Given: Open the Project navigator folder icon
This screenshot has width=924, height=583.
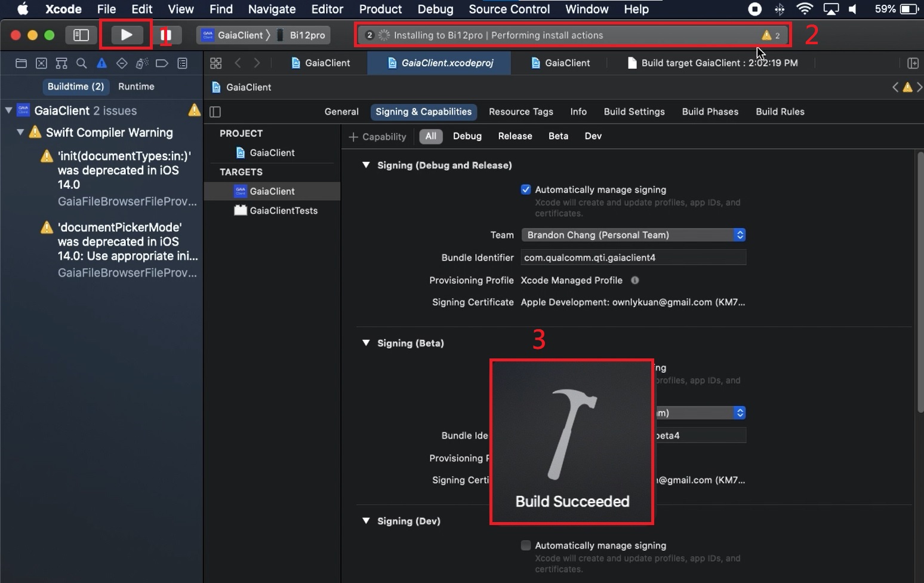Looking at the screenshot, I should (21, 63).
